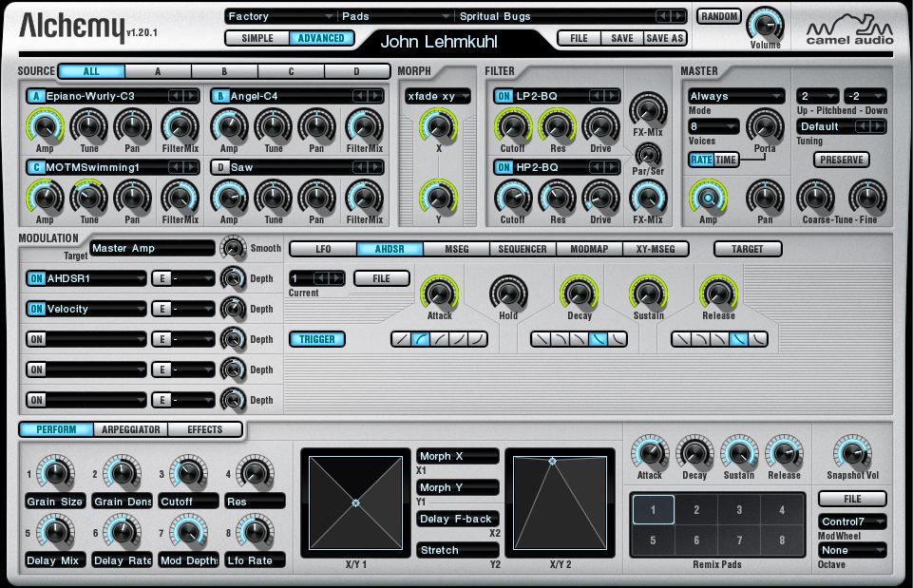Click the Master Amp target field
Image resolution: width=913 pixels, height=588 pixels.
tap(153, 248)
